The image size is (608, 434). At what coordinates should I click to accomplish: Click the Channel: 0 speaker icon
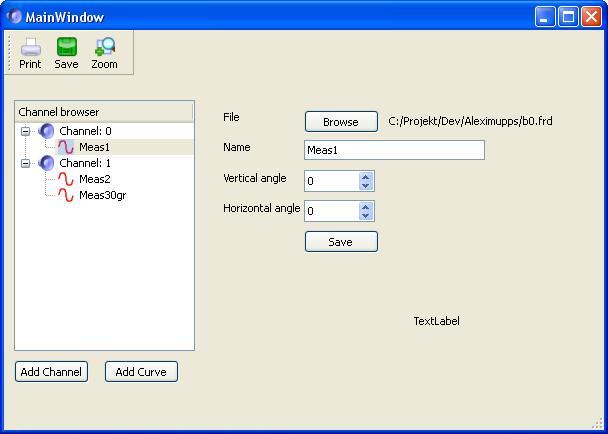coord(47,131)
